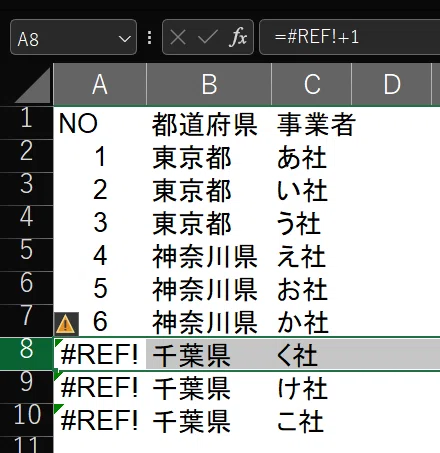
Task: Select cell C2 containing あ社
Action: 312,156
